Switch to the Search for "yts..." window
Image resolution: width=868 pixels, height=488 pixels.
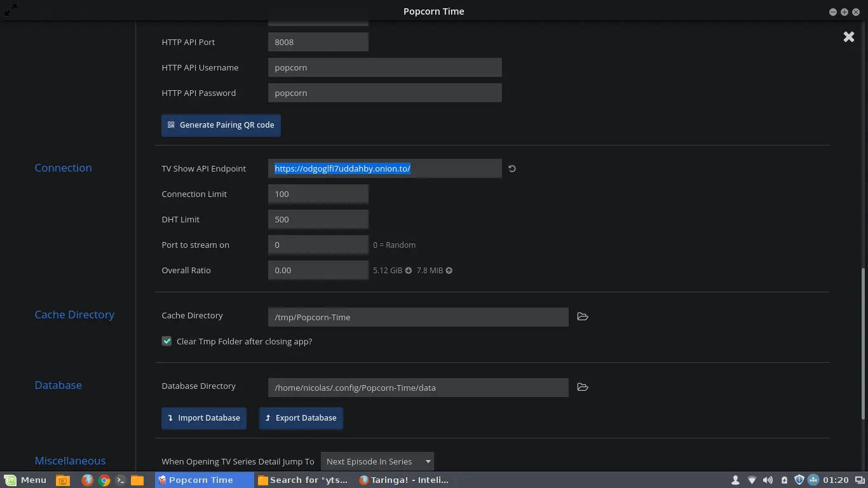point(304,480)
